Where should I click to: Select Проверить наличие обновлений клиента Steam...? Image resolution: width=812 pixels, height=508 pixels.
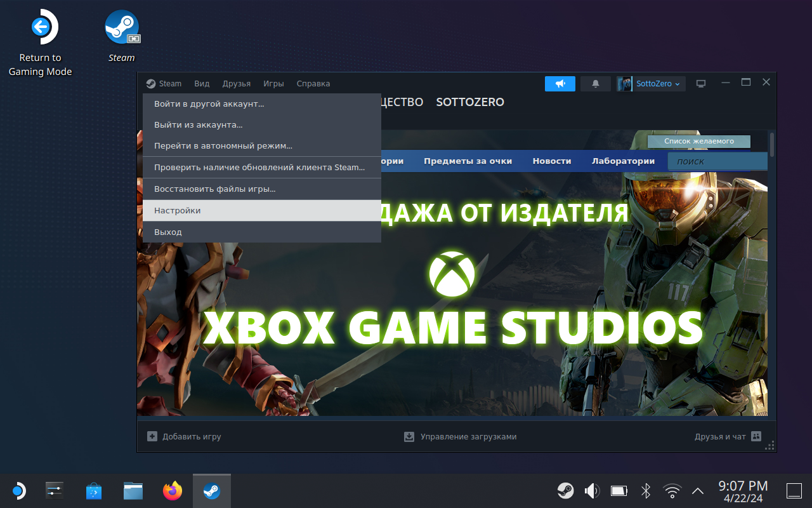(262, 168)
